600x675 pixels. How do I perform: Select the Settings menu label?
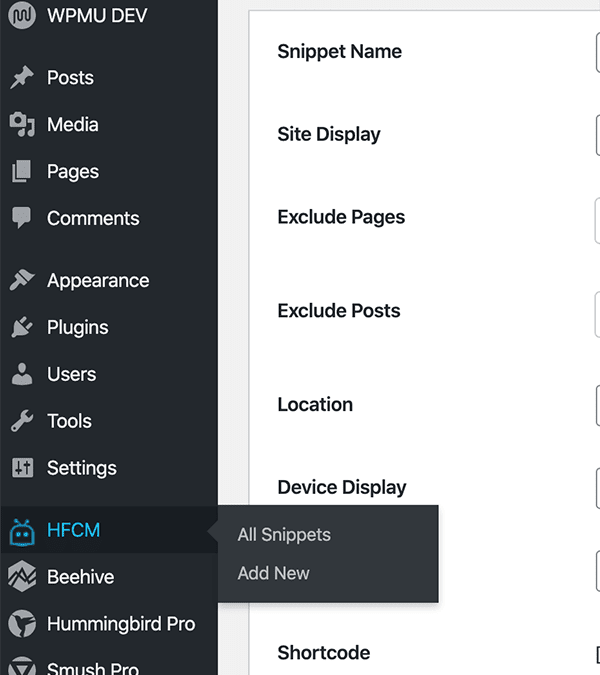82,468
